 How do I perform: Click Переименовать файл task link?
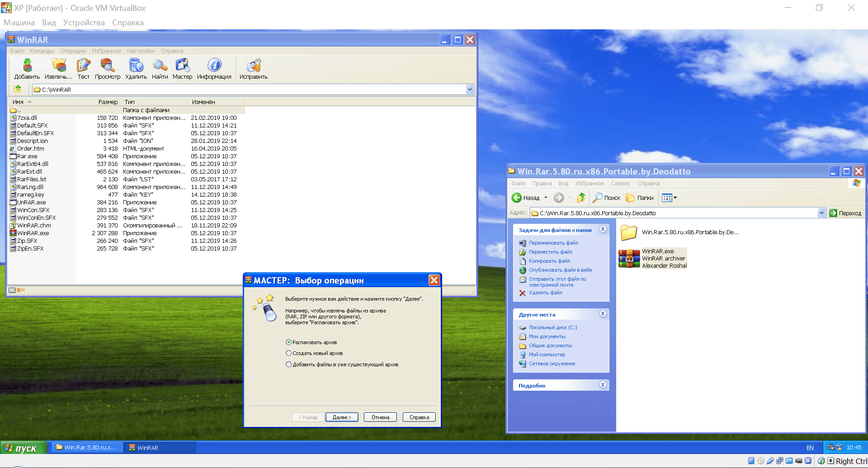553,243
